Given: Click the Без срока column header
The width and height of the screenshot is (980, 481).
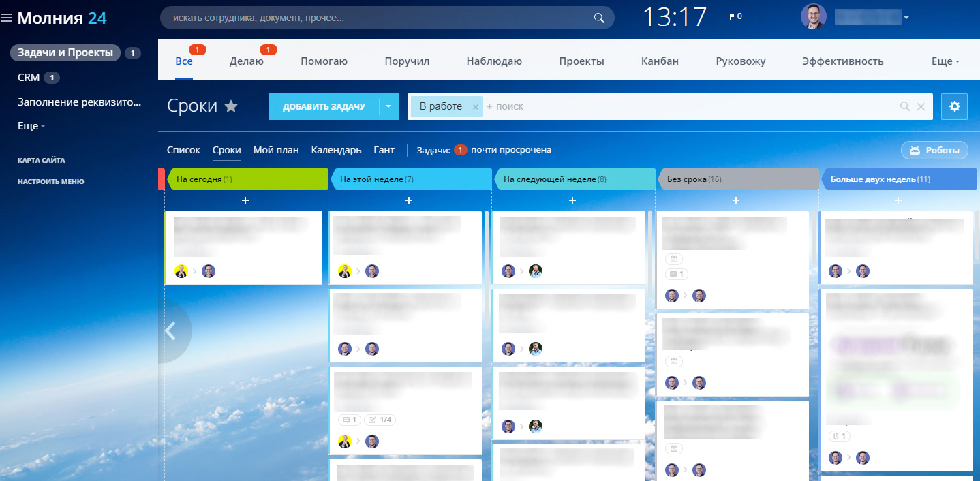Looking at the screenshot, I should pos(738,179).
